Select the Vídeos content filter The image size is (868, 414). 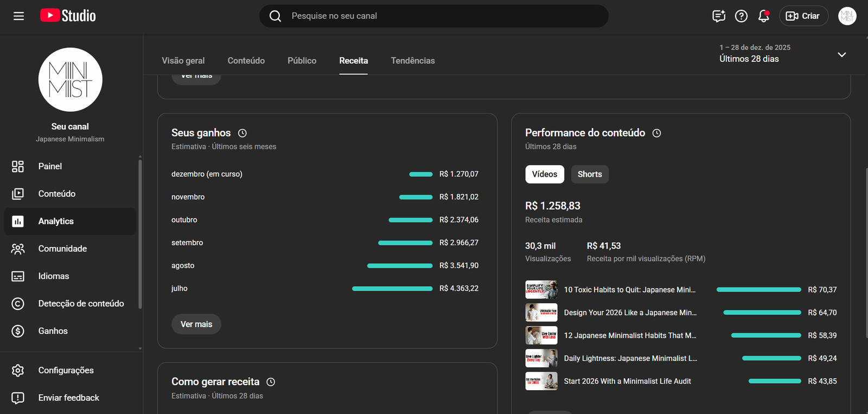point(544,174)
